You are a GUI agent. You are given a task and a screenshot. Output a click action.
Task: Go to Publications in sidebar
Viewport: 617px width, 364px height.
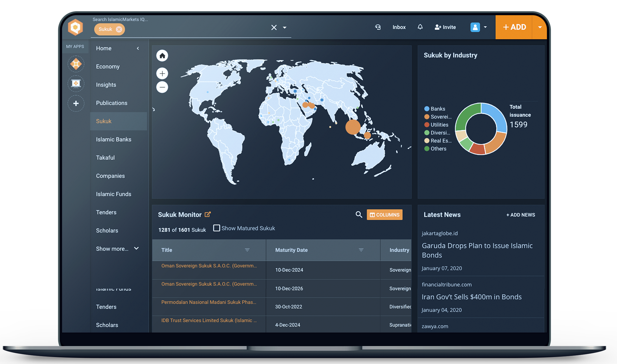[112, 103]
